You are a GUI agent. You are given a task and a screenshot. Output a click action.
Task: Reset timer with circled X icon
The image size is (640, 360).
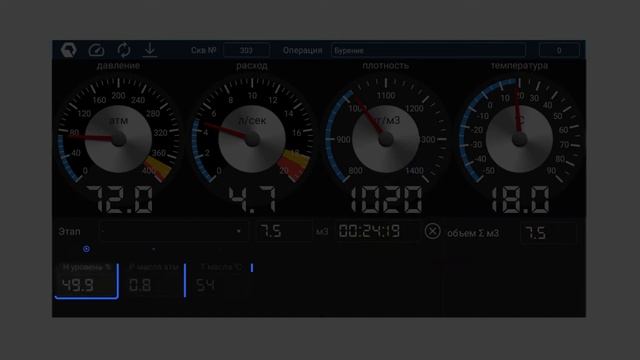tap(432, 231)
